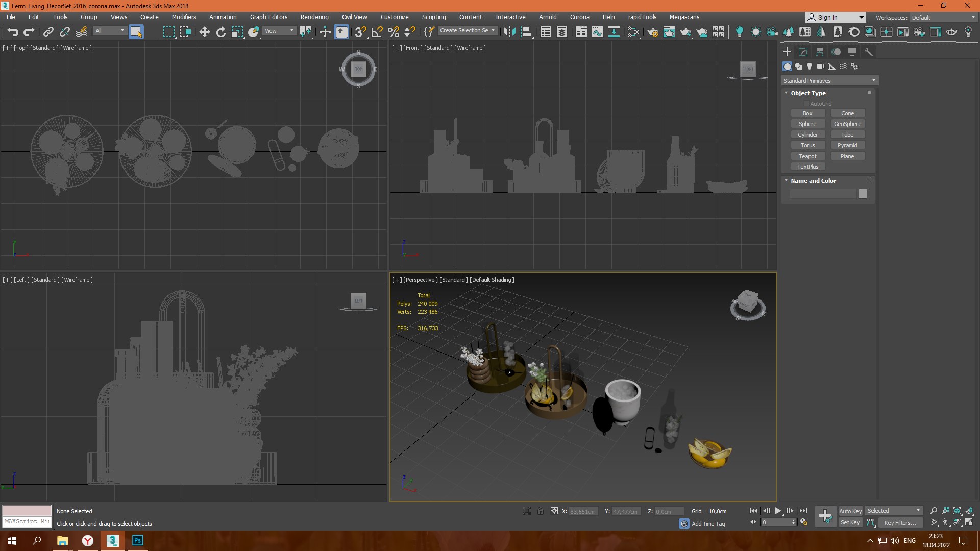Image resolution: width=980 pixels, height=551 pixels.
Task: Click the current frame number field
Action: click(775, 522)
